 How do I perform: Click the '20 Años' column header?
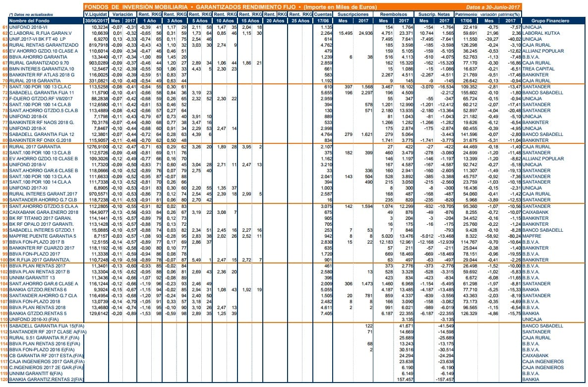(275, 21)
